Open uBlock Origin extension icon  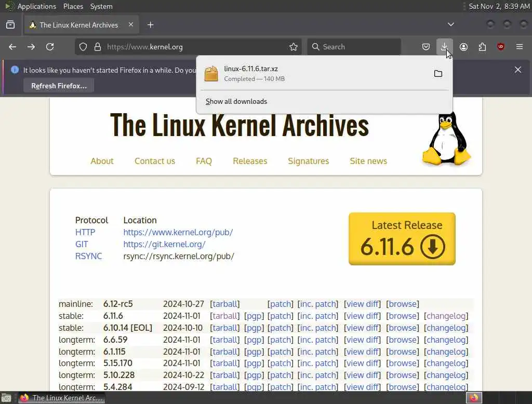501,47
